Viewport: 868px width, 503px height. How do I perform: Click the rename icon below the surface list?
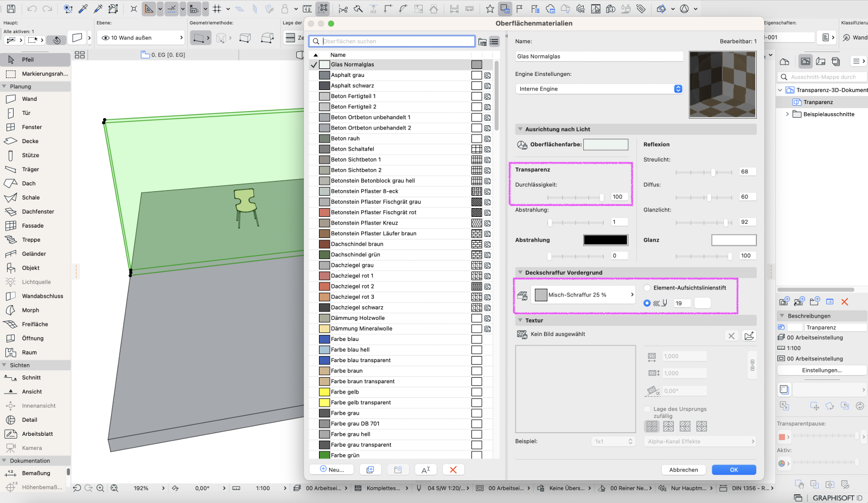pos(426,470)
